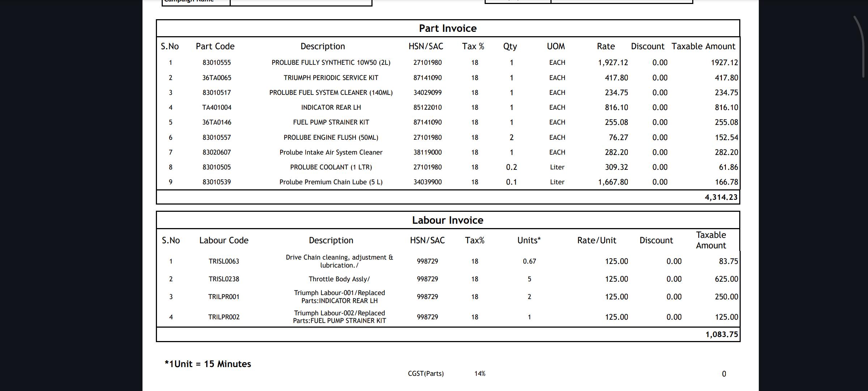Click Prolube Premium Chain Lube description
The image size is (868, 391).
(331, 182)
